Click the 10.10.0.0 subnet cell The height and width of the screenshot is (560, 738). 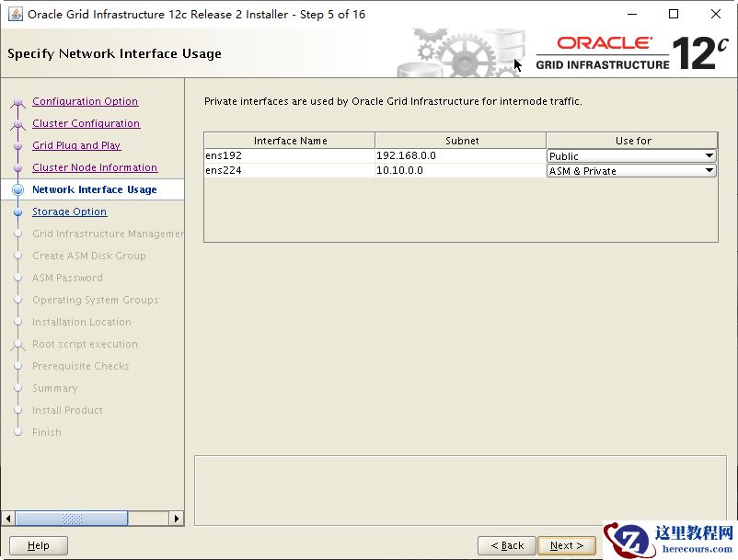point(461,170)
